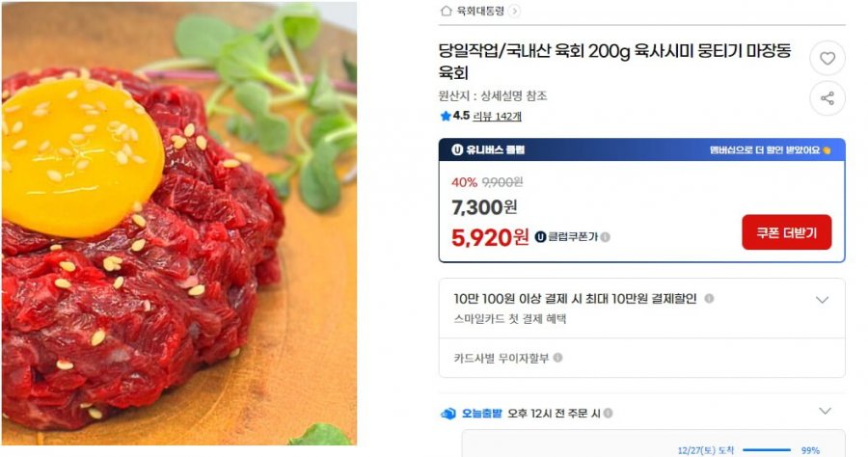Click the 오늘출발 delivery truck icon

[448, 414]
